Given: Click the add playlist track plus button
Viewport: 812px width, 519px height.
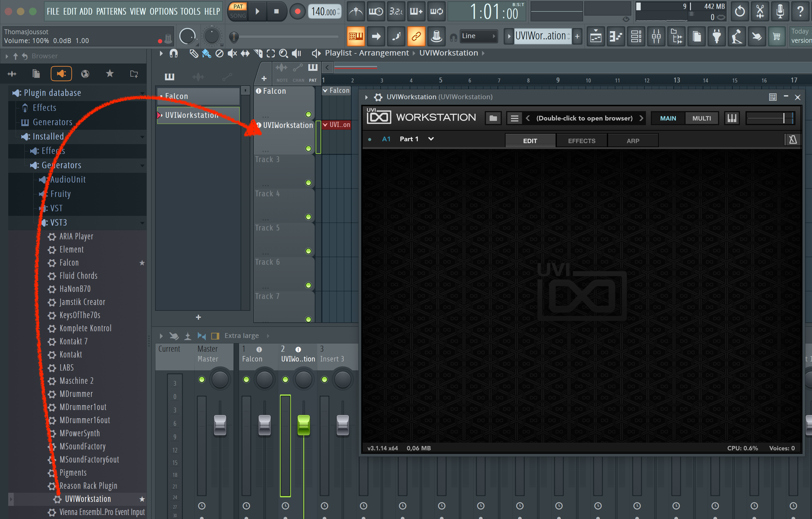Looking at the screenshot, I should click(264, 78).
